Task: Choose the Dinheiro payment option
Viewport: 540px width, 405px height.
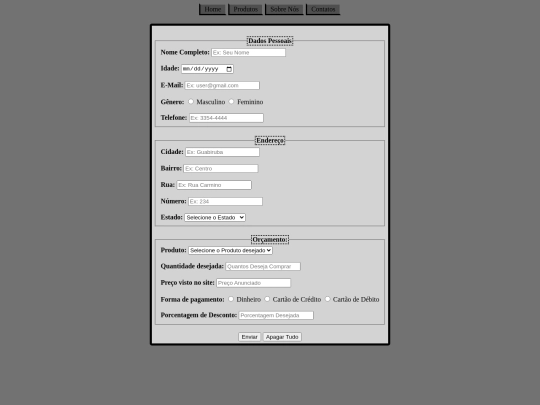Action: click(231, 299)
